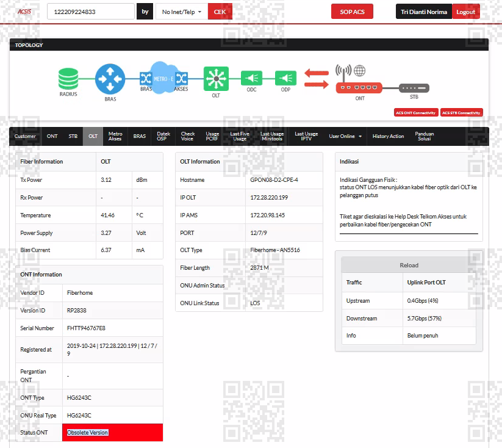
Task: Click the IP OLT value 172.28.220.199
Action: [269, 197]
